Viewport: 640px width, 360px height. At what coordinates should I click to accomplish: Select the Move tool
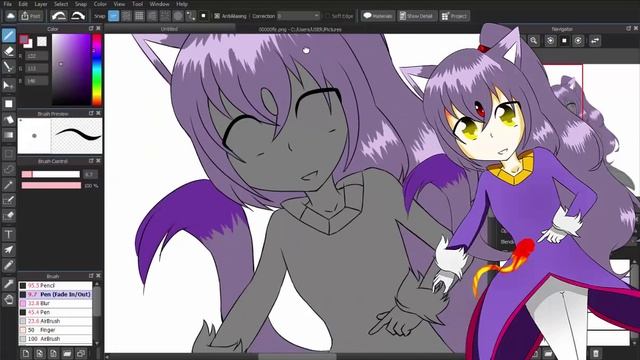click(9, 85)
